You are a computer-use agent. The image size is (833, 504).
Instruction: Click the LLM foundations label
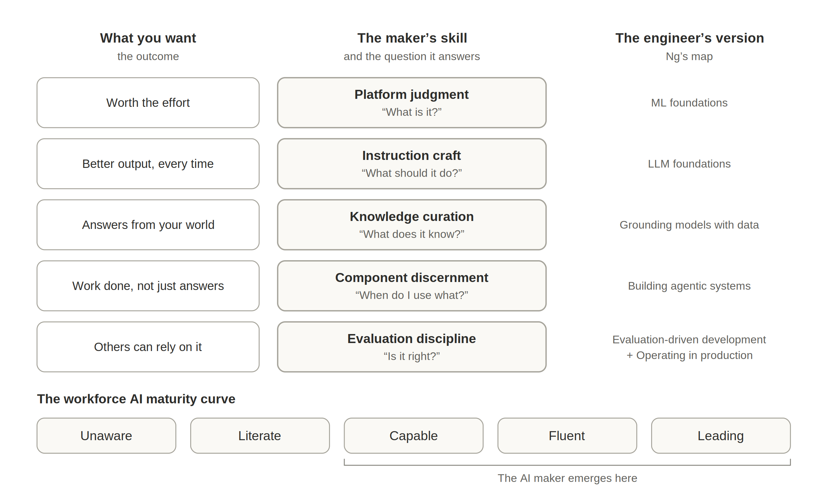(x=689, y=164)
